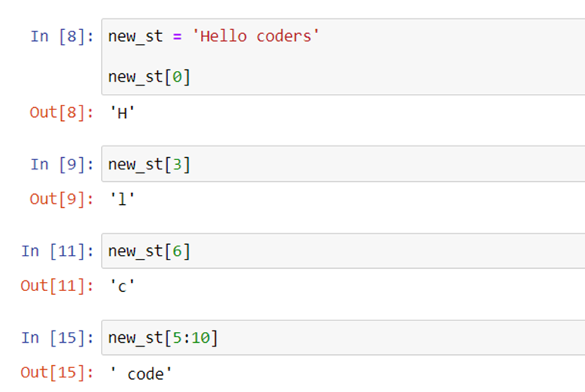Click the equals sign in cell 8
The width and height of the screenshot is (585, 392).
coord(177,37)
